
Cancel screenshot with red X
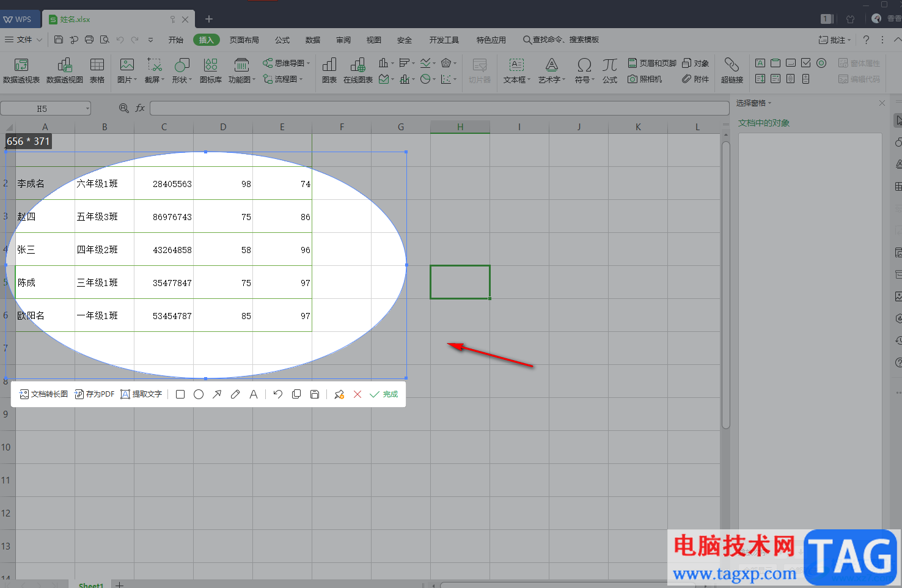pyautogui.click(x=358, y=394)
